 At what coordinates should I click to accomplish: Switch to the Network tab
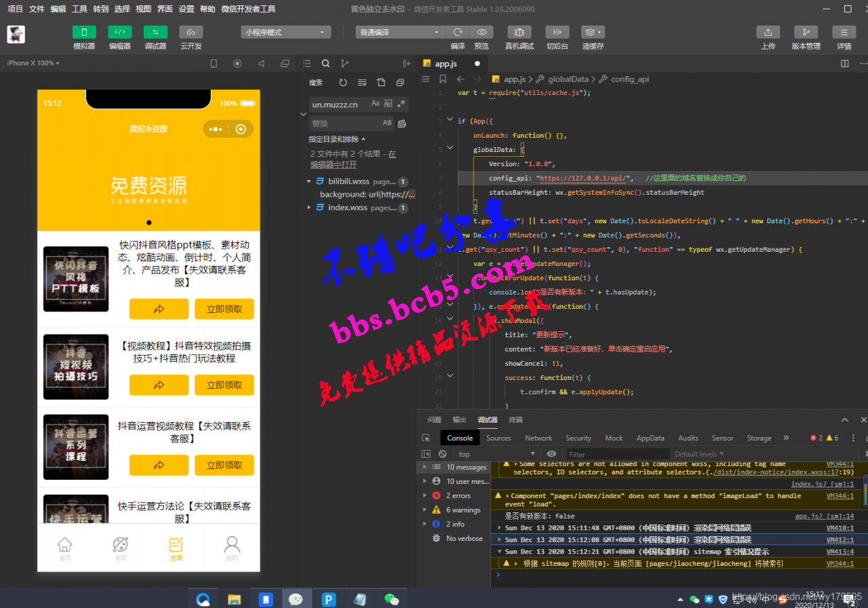pyautogui.click(x=538, y=438)
